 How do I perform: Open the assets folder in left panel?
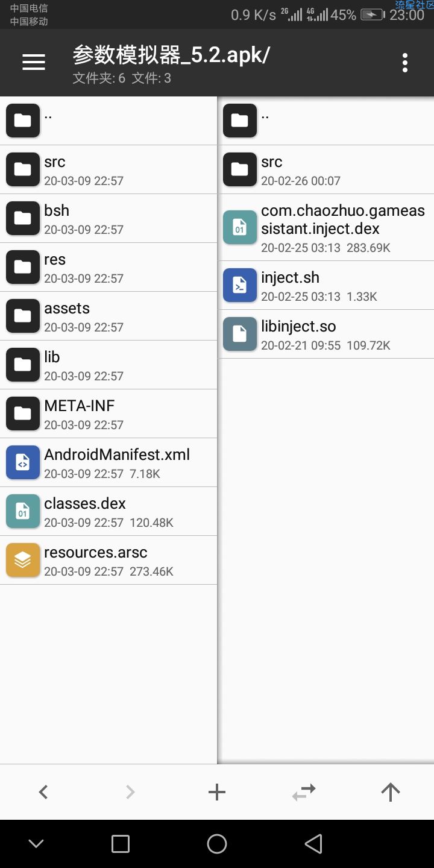coord(108,316)
